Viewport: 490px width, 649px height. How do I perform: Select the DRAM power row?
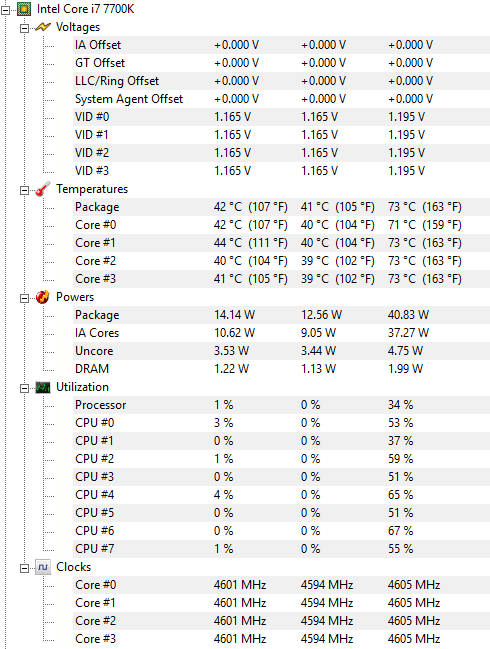pos(281,369)
